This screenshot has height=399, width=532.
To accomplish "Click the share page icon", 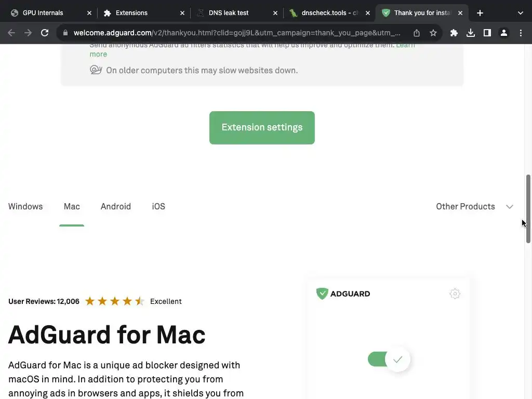I will pos(417,33).
